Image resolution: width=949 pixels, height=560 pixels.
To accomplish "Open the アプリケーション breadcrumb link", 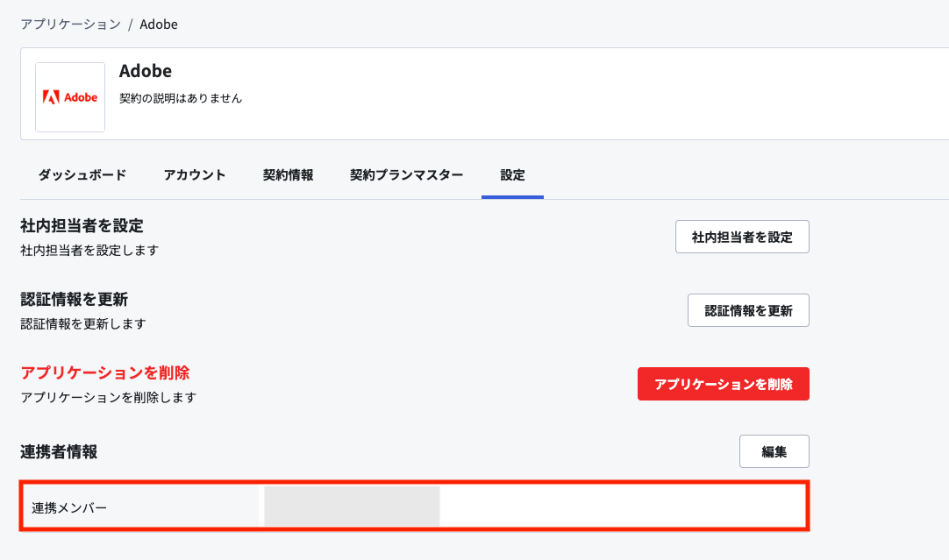I will [x=71, y=25].
